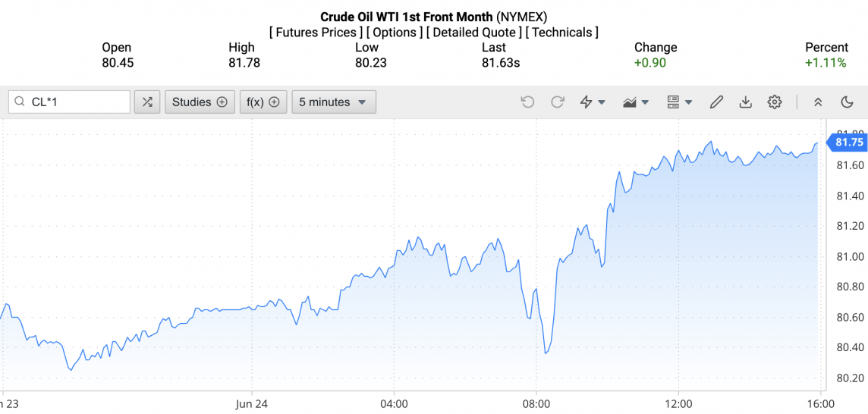Open the Technicals link
Viewport: 868px width, 414px height.
[562, 33]
